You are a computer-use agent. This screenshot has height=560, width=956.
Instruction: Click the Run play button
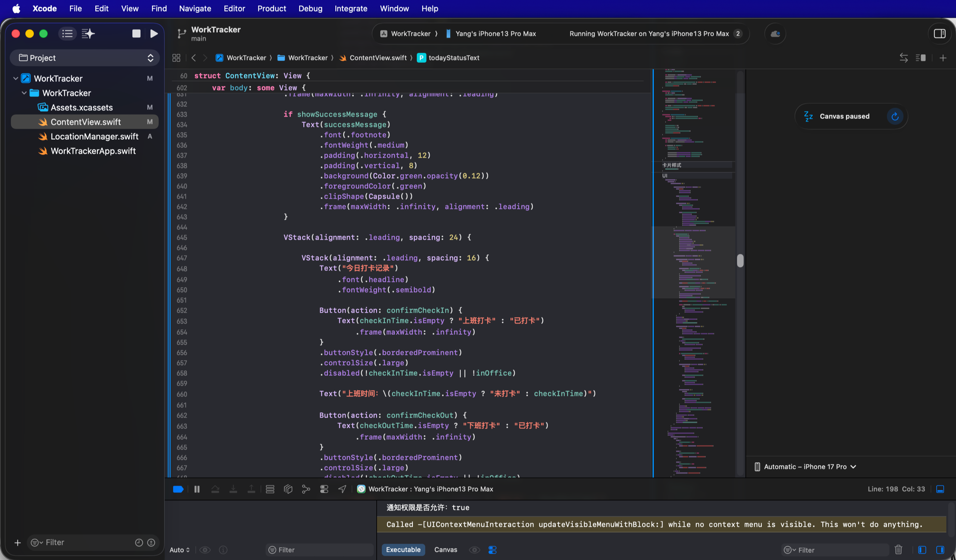coord(154,34)
